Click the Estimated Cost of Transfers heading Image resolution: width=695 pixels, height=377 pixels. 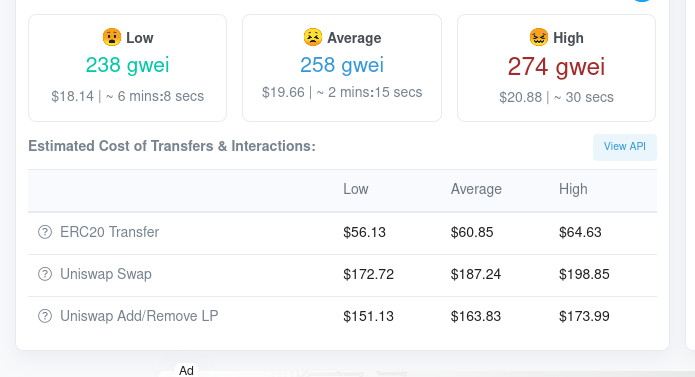(x=172, y=146)
